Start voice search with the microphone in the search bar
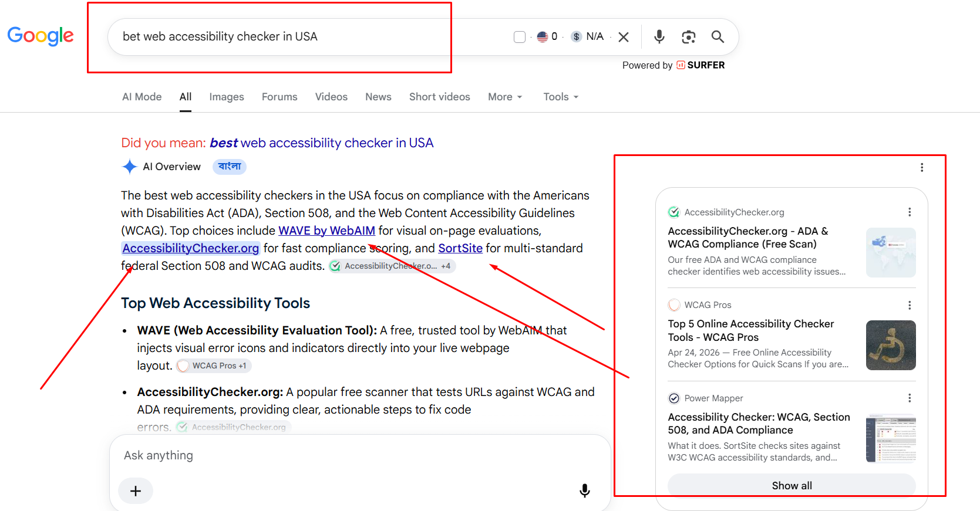Viewport: 980px width, 511px height. 659,37
